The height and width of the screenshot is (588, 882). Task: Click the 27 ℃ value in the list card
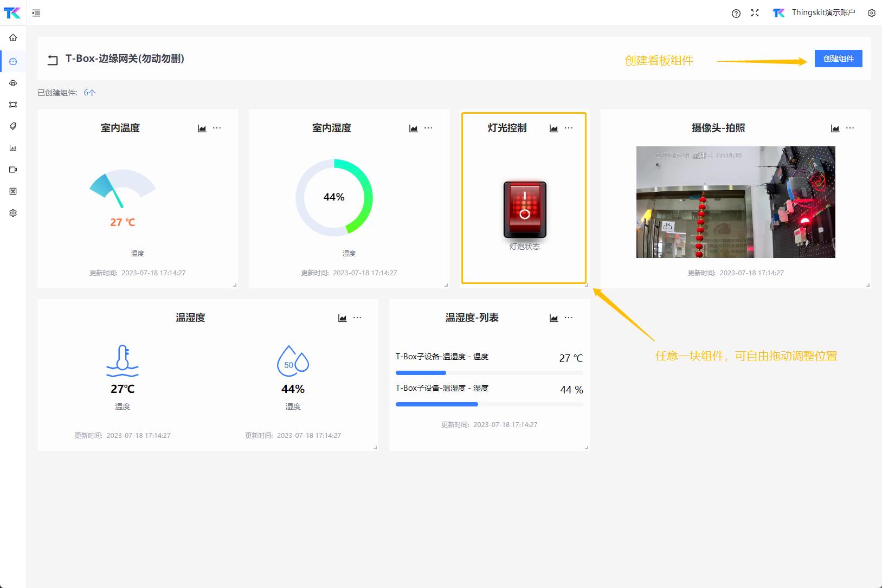571,358
